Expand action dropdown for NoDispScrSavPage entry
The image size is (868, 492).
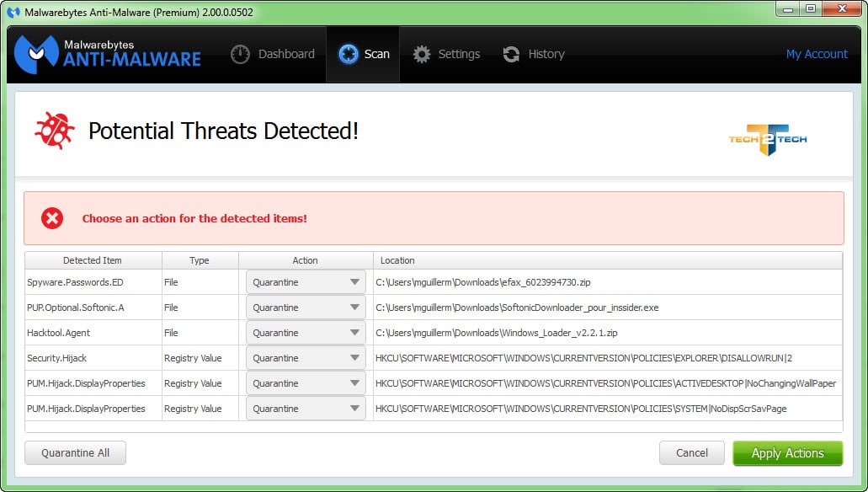[x=306, y=409]
